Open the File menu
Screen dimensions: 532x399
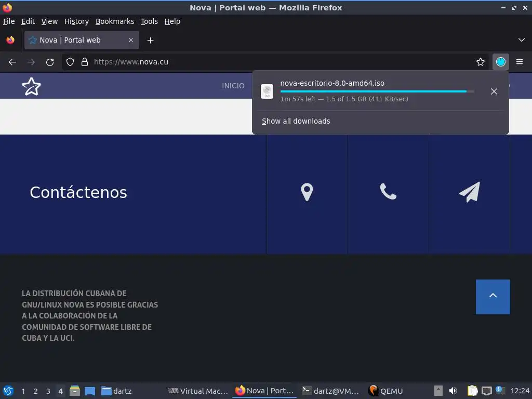click(x=9, y=21)
